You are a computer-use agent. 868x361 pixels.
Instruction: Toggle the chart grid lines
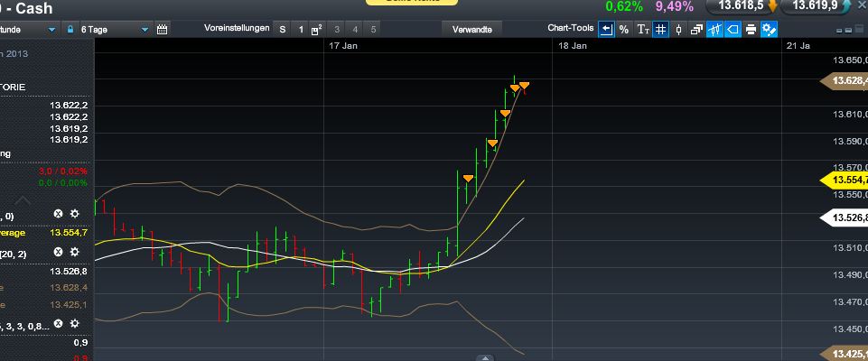coord(660,30)
